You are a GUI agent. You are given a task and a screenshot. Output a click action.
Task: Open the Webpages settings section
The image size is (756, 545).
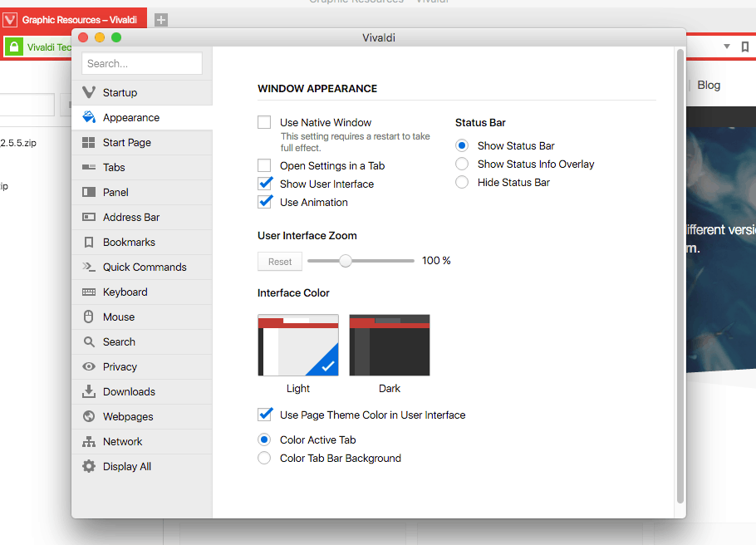coord(142,417)
